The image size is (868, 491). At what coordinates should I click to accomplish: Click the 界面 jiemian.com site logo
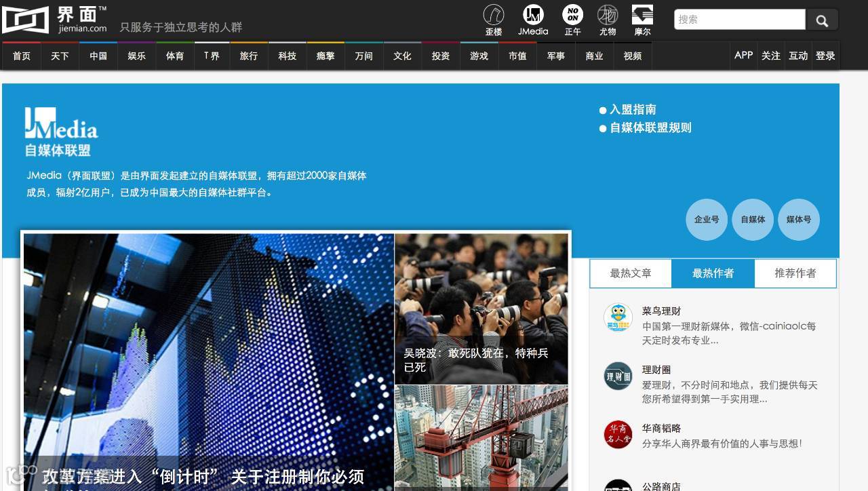(54, 20)
